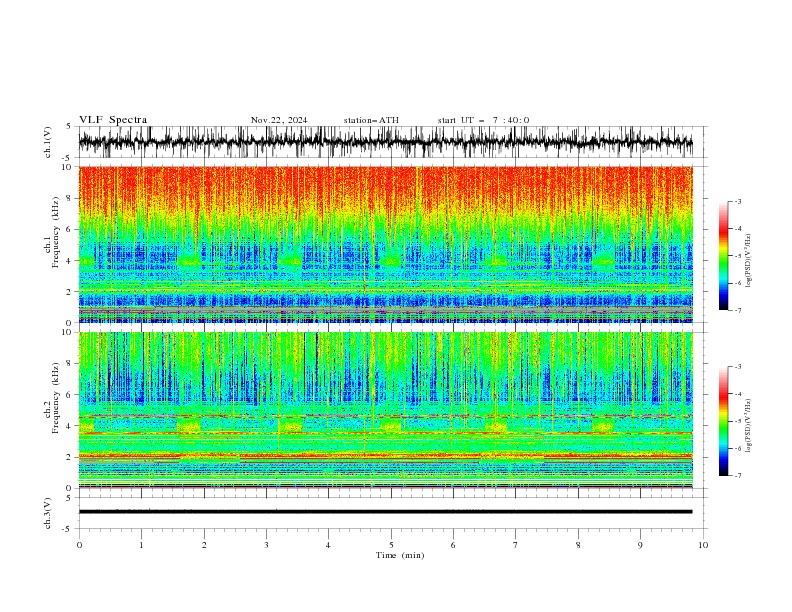Screen dimensions: 792x612
Task: Select the date text "Nov.22, 2024"
Action: point(279,120)
